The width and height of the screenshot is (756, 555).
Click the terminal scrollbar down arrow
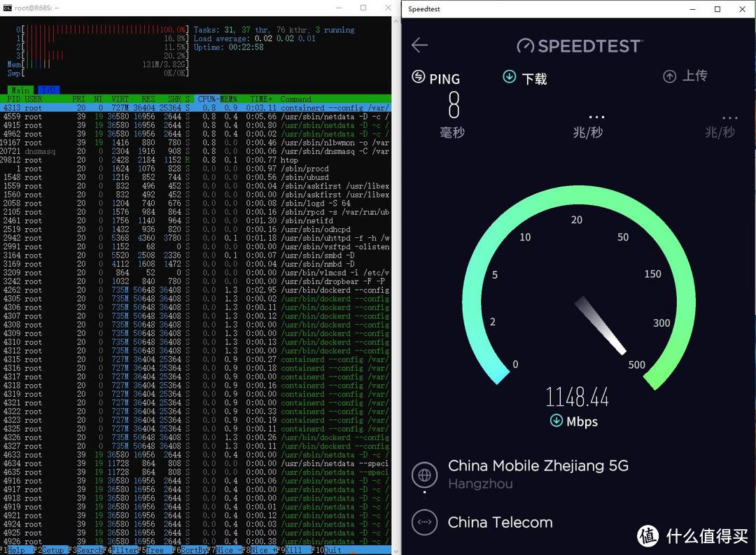point(396,551)
